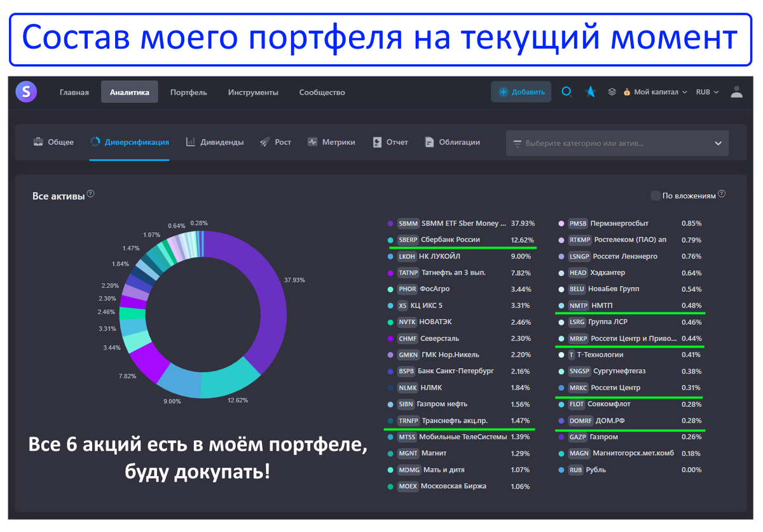Click the Рубль legend row

pos(631,470)
